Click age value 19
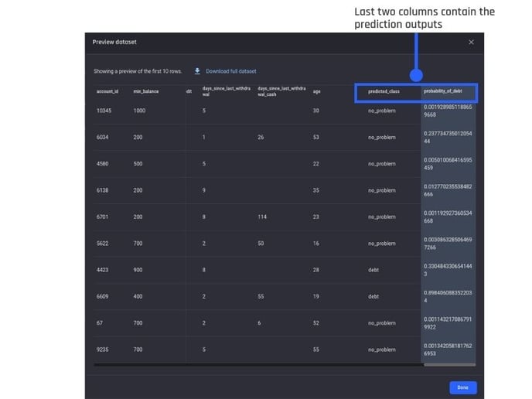This screenshot has width=532, height=399. tap(315, 296)
